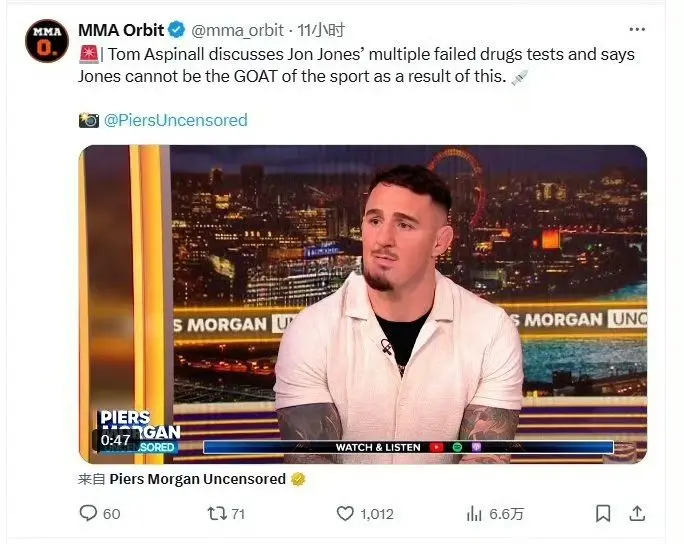Image resolution: width=684 pixels, height=544 pixels.
Task: Play the Tom Aspinall interview video
Action: [363, 304]
